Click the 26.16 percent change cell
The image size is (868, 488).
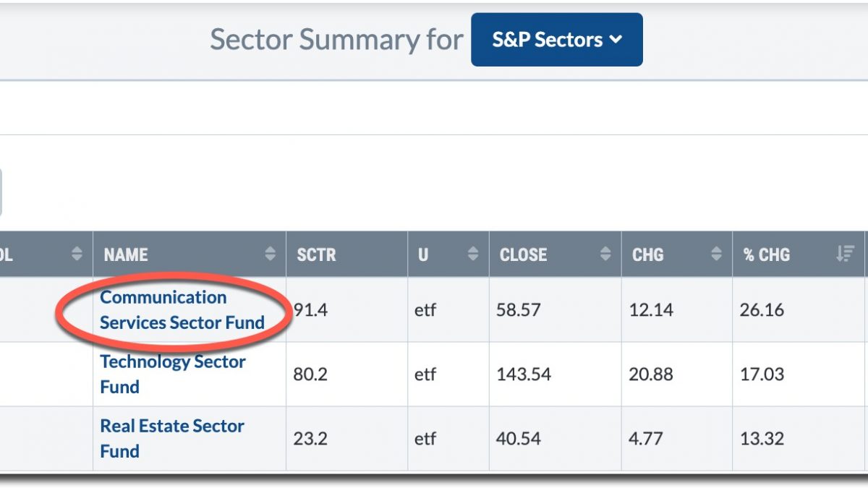(x=799, y=310)
